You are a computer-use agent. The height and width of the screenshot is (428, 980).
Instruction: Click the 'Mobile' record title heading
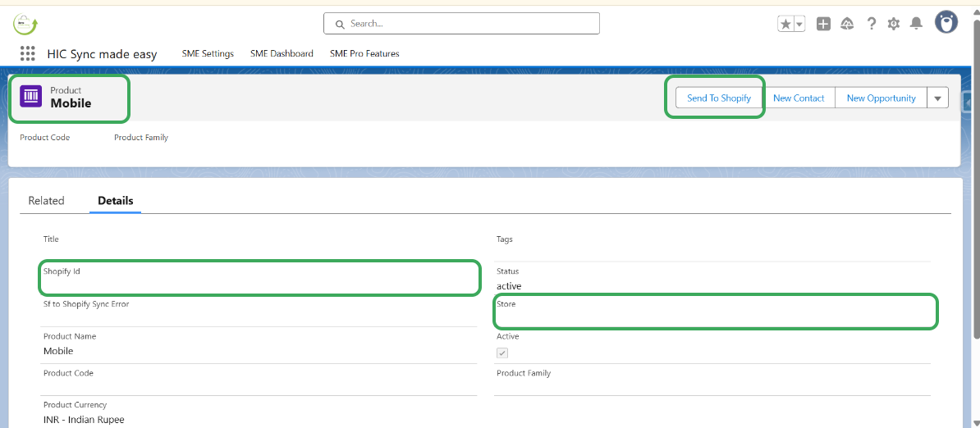pos(71,103)
